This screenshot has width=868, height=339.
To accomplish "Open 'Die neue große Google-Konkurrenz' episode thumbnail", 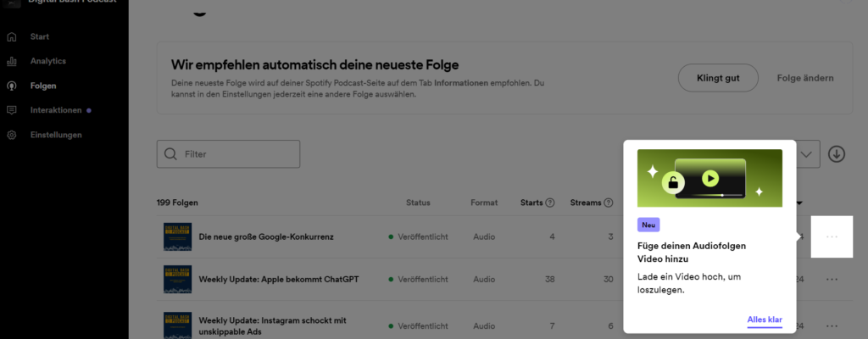I will (178, 236).
